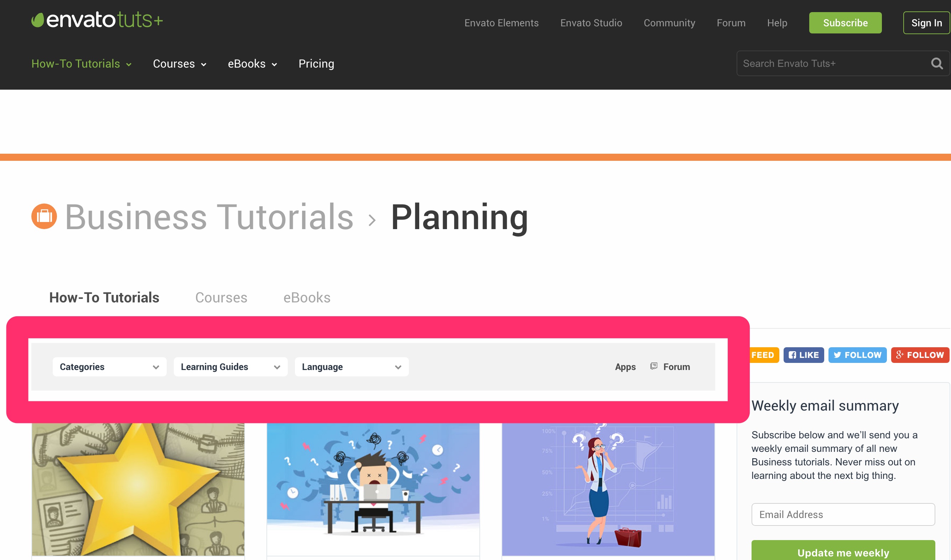Screen dimensions: 951x560
Task: Open the Categories dropdown
Action: (109, 367)
